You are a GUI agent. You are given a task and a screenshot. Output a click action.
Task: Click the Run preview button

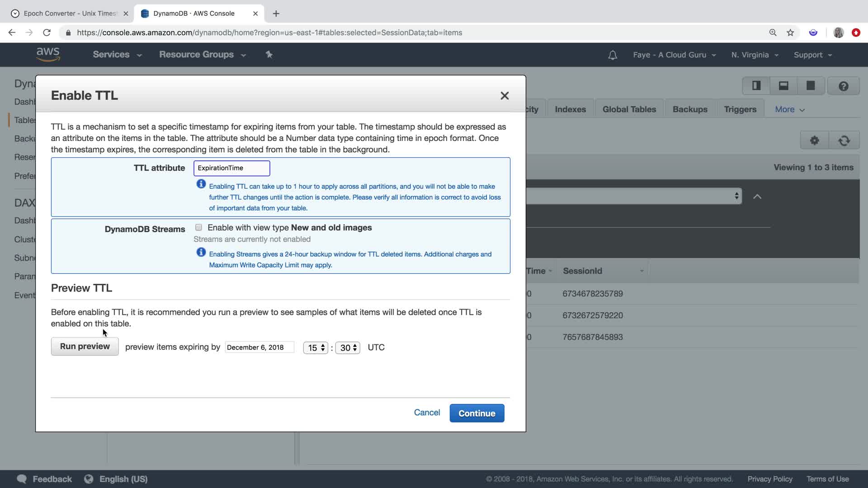click(85, 347)
